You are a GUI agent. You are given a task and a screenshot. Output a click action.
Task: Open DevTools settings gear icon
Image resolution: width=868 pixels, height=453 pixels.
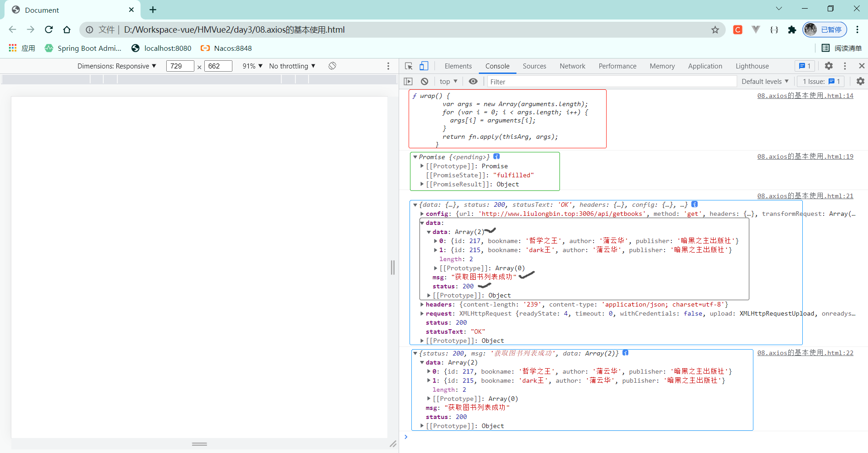coord(829,66)
